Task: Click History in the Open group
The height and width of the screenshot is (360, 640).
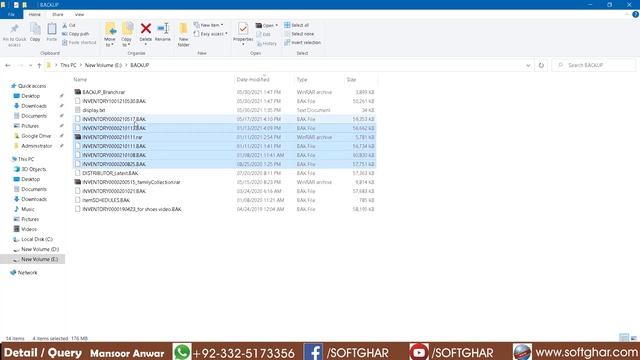Action: tap(267, 43)
